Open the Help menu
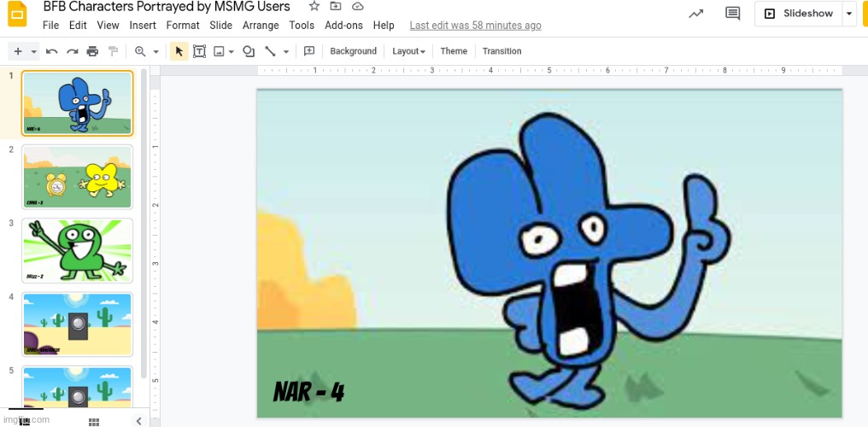Screen dimensions: 868x427 pos(384,26)
